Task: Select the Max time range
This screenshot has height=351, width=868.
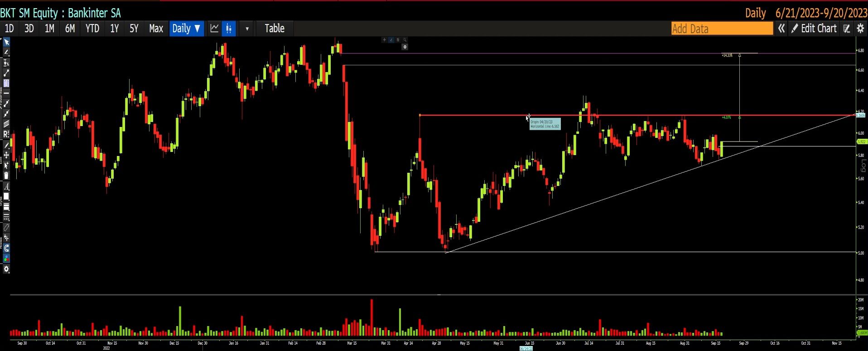Action: tap(156, 29)
